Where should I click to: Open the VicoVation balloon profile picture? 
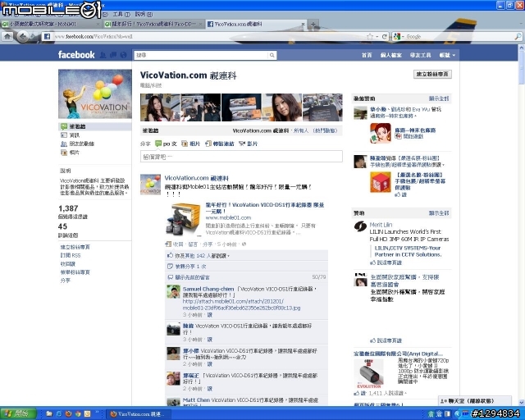95,94
